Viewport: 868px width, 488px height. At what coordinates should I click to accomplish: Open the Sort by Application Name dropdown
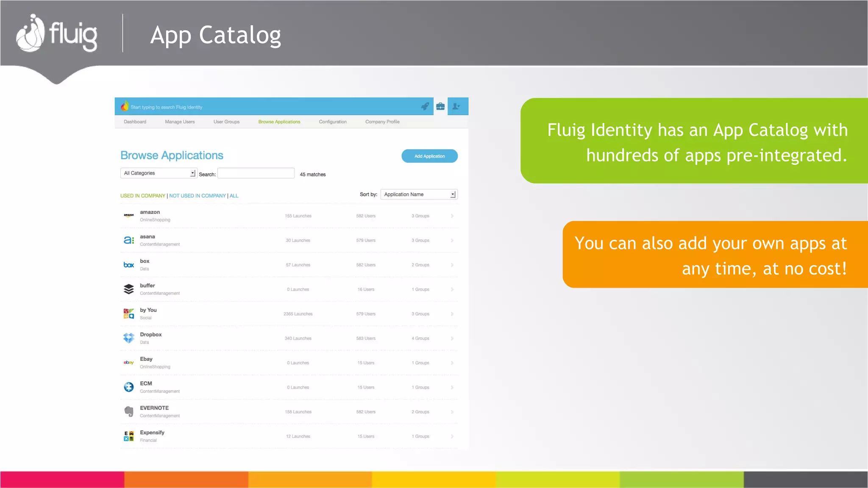419,194
